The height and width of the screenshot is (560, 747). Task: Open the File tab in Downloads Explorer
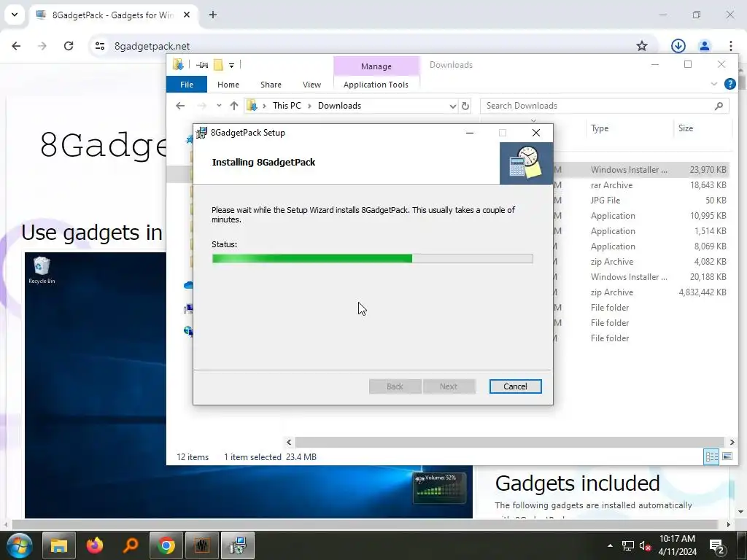click(186, 85)
